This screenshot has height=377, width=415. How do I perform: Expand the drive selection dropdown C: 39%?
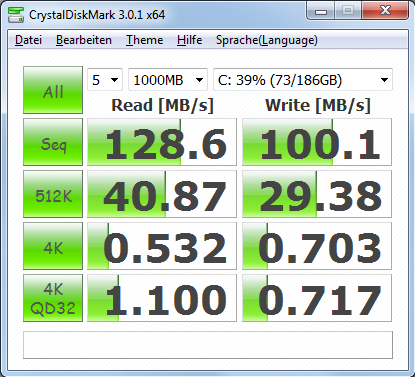pyautogui.click(x=303, y=80)
